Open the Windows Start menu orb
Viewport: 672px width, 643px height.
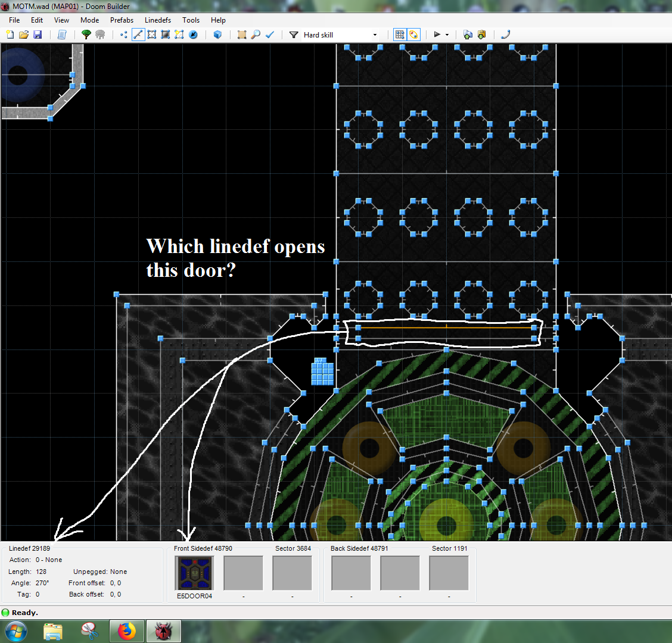click(16, 632)
